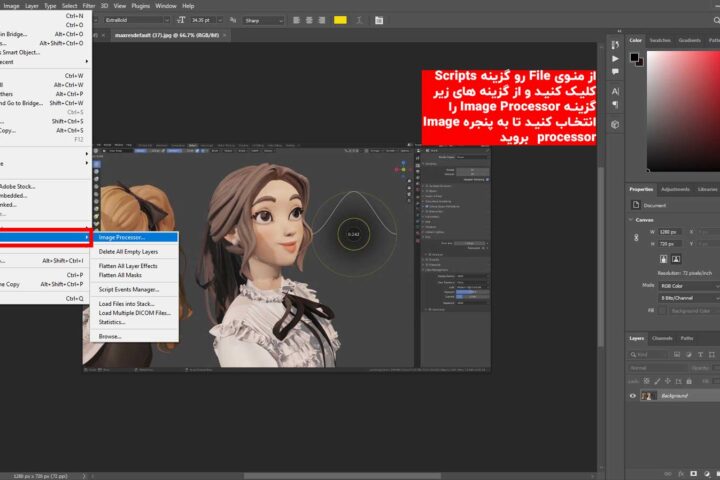Image resolution: width=720 pixels, height=480 pixels.
Task: Set canvas orientation to portrait
Action: [664, 259]
